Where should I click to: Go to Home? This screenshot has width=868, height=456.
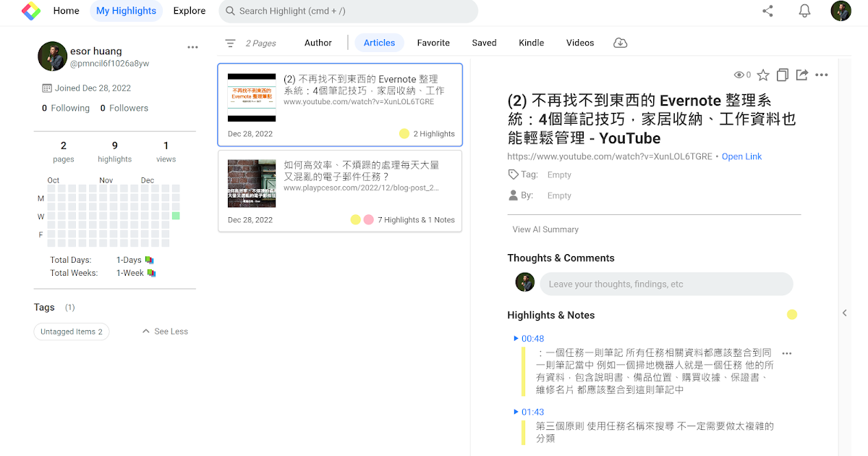click(67, 11)
